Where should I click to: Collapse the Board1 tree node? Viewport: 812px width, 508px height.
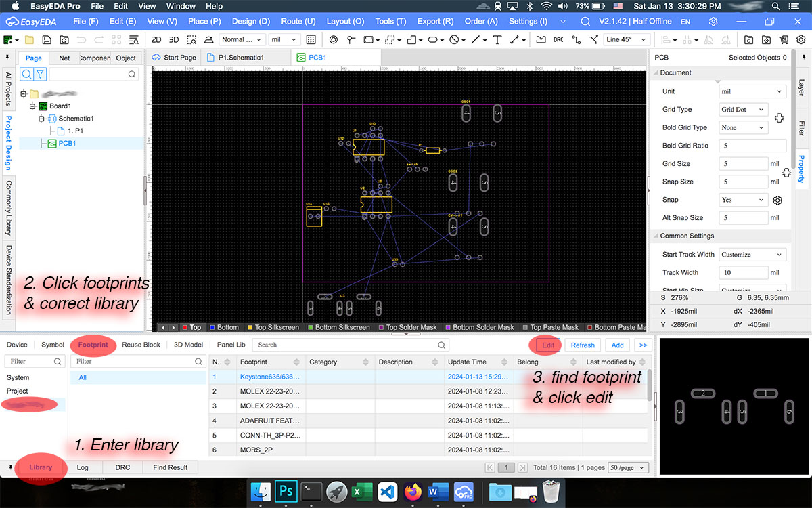[x=32, y=106]
